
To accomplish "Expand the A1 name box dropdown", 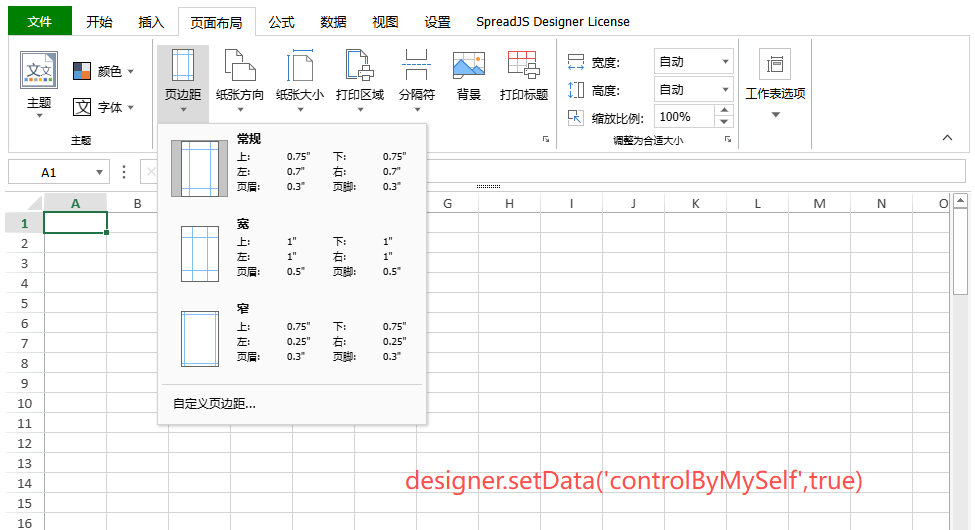I will point(99,172).
